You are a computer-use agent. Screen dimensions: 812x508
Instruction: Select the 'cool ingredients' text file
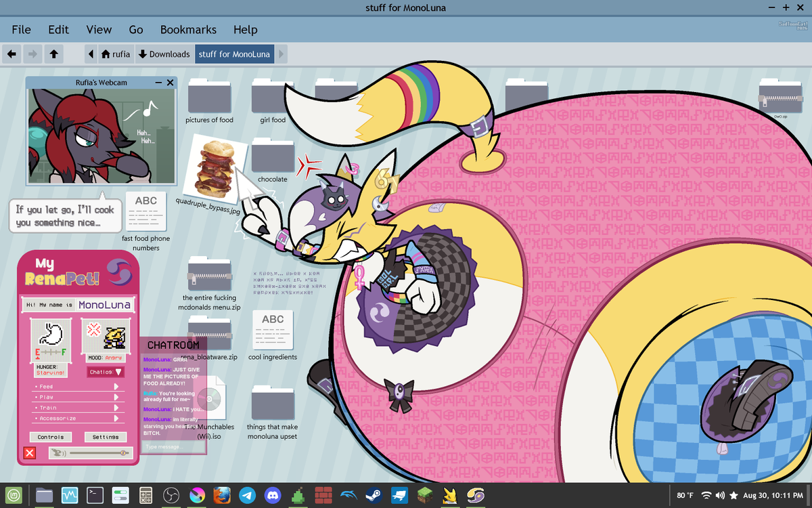[x=273, y=335]
